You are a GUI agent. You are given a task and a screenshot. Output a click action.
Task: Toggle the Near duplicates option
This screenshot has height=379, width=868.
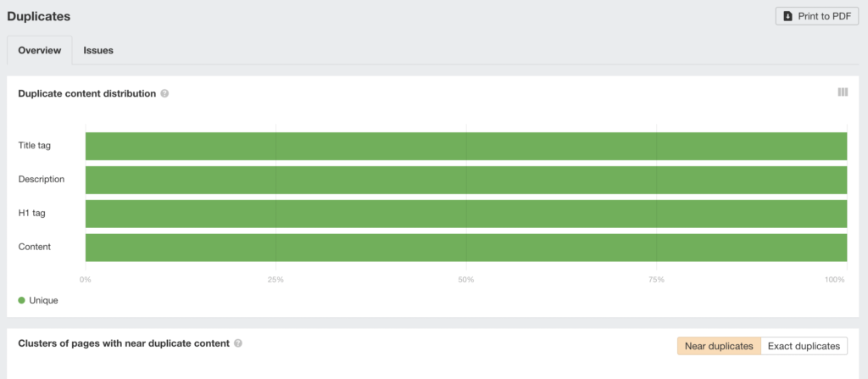(719, 346)
